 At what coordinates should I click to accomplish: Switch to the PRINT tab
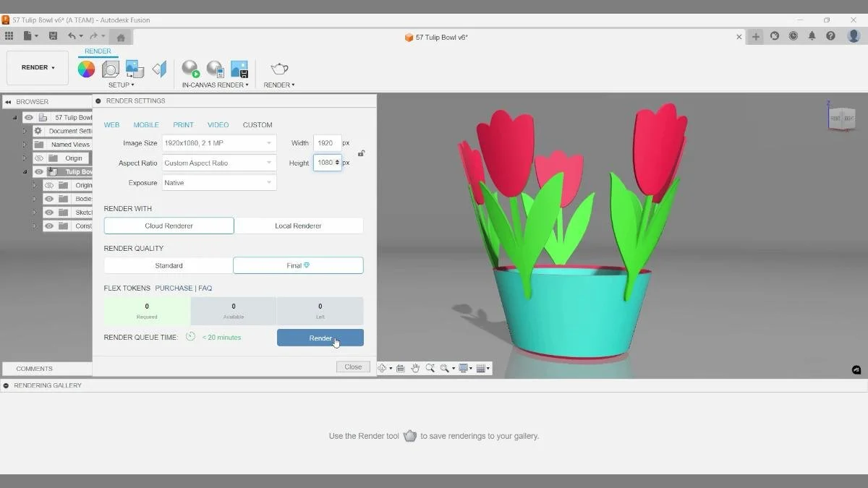click(183, 124)
